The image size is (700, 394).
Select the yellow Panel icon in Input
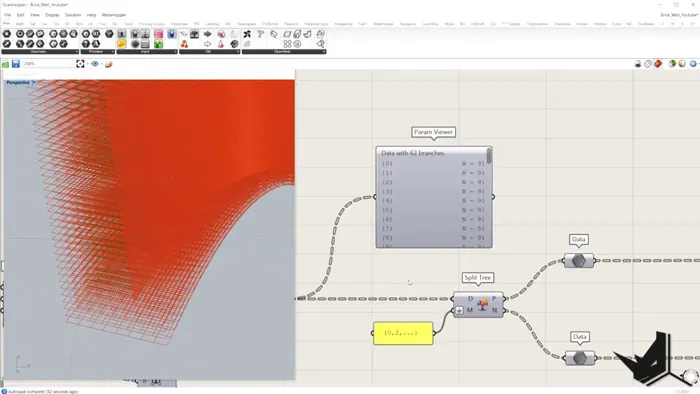click(122, 44)
